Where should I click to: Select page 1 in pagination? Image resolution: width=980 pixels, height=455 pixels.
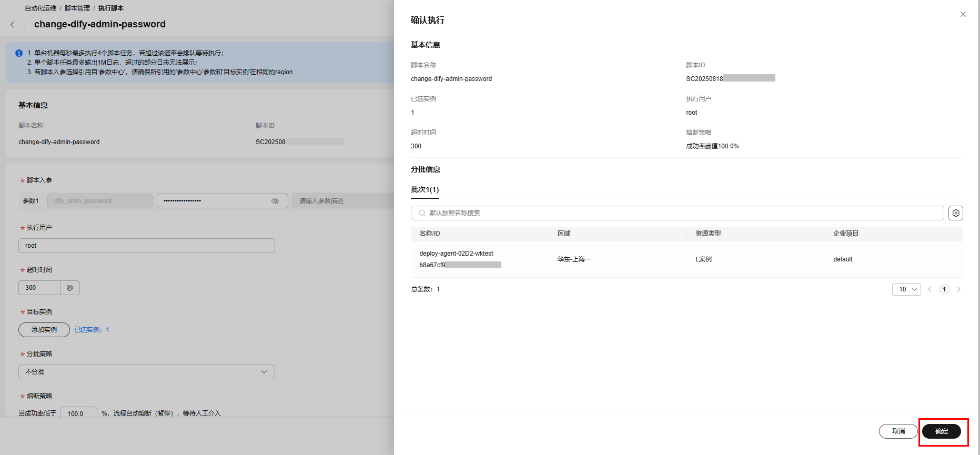(x=944, y=289)
